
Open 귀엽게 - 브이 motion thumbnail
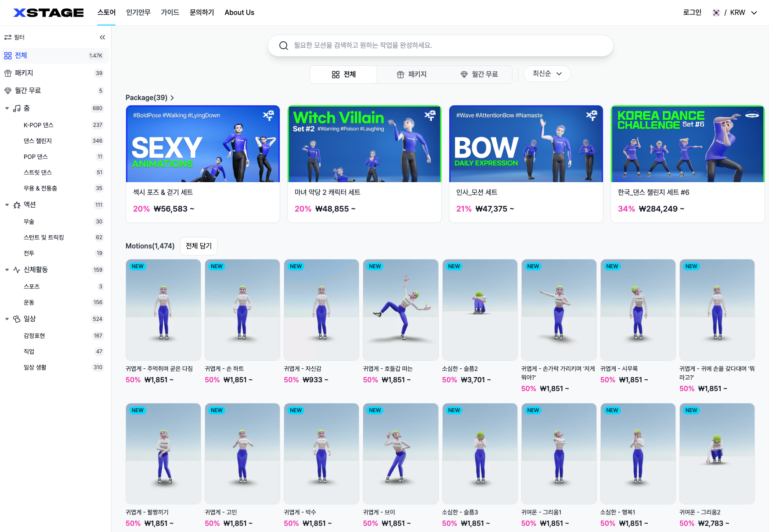(x=401, y=454)
